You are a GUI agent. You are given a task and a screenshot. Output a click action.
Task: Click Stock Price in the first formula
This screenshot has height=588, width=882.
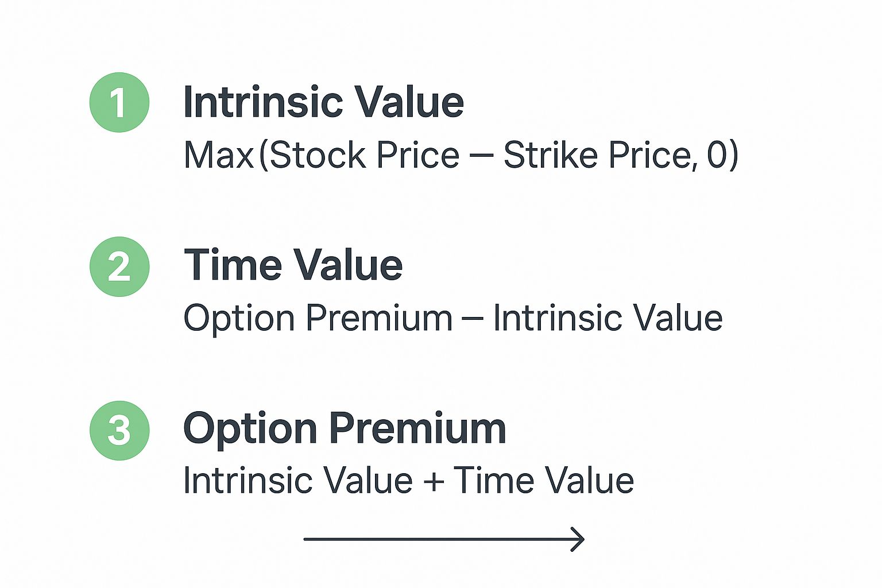click(364, 155)
